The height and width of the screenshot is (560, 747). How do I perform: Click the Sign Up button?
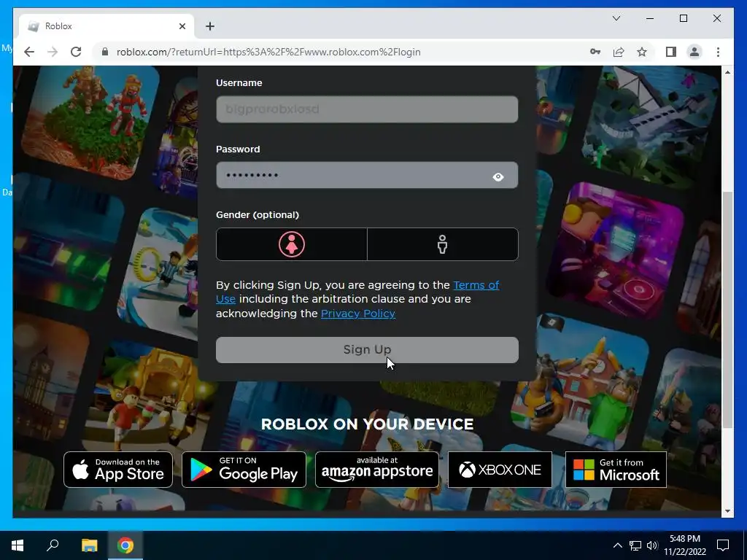pos(367,350)
